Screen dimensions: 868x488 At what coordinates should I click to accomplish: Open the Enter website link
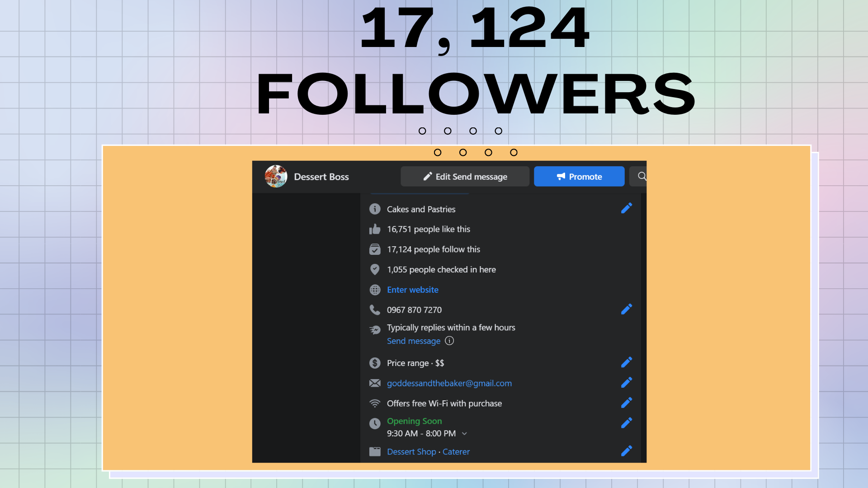413,290
